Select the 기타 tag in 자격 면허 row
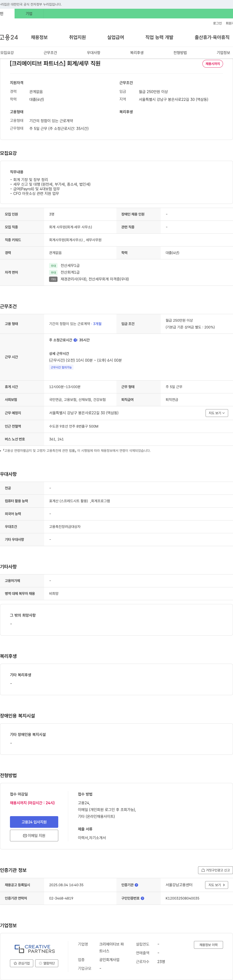The image size is (233, 980). point(53,279)
